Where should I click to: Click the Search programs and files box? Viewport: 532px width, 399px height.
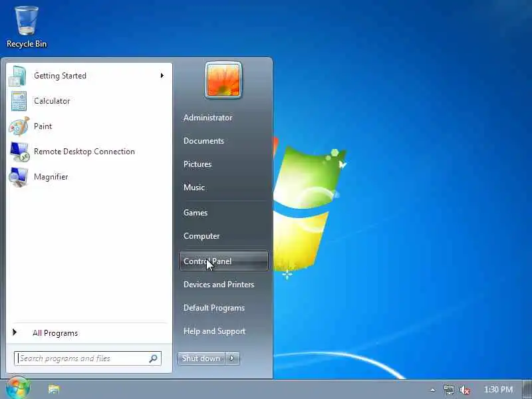point(88,358)
